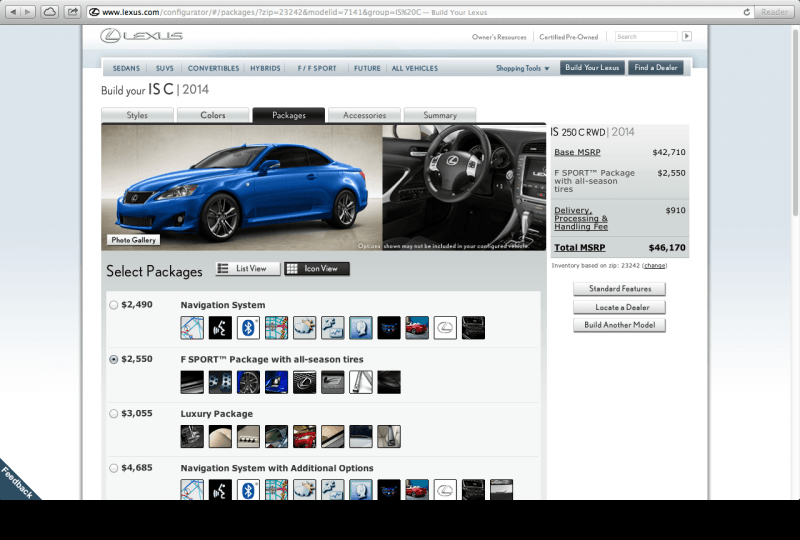
Task: Click red convertible thumbnail in the $2,490 Navigation System row
Action: (x=417, y=328)
